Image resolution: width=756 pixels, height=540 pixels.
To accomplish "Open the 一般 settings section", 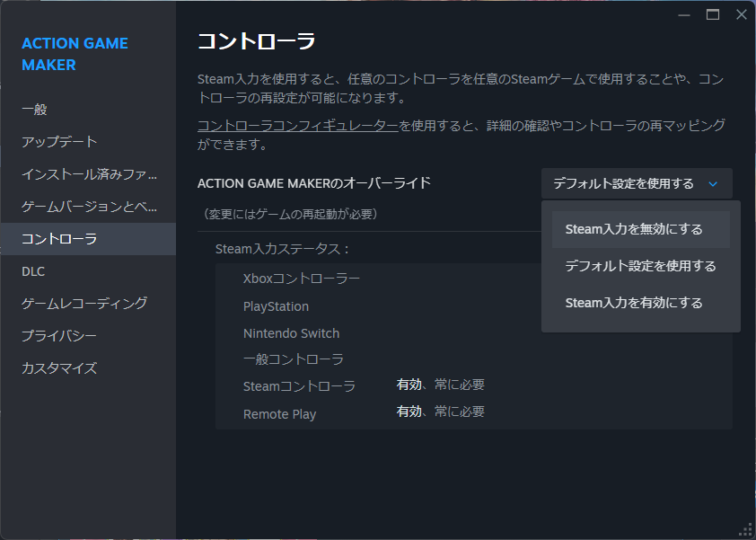I will 88,110.
